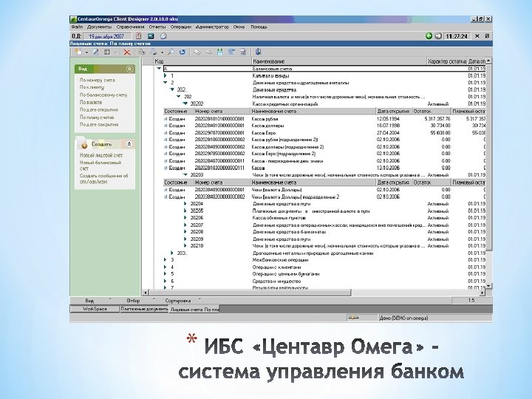
Task: Expand tree node 20204
Action: click(x=185, y=204)
